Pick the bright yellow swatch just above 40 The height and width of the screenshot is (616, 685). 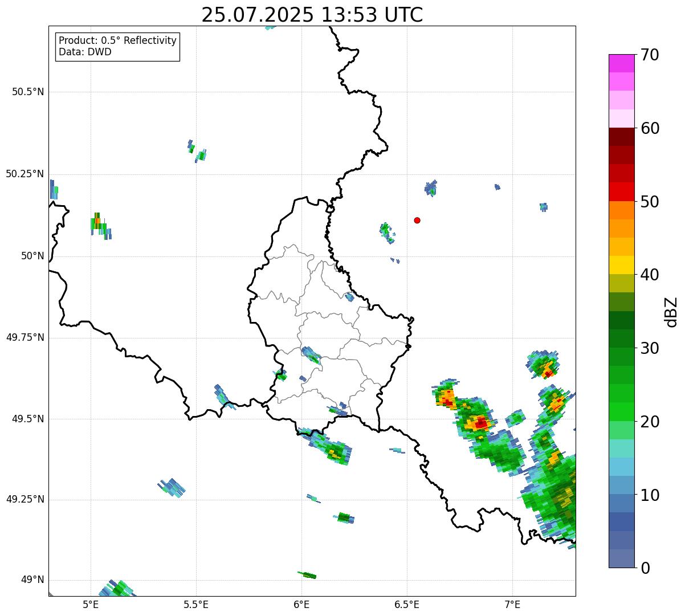(x=622, y=265)
